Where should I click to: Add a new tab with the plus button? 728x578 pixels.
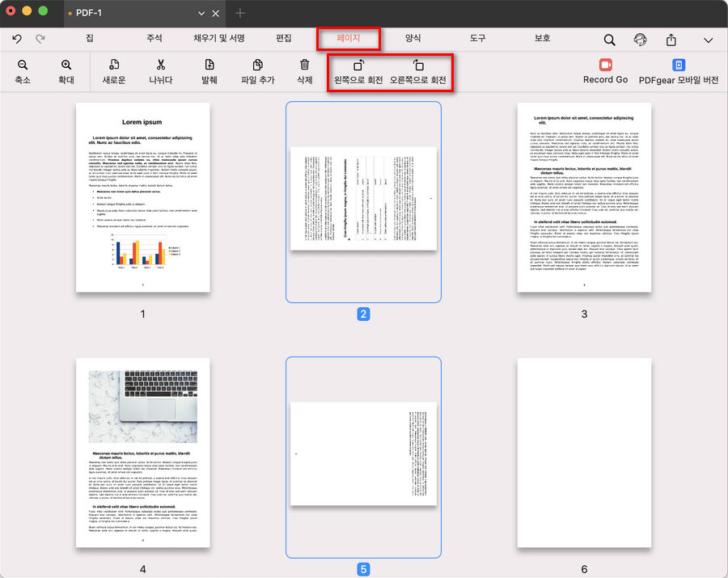click(239, 13)
